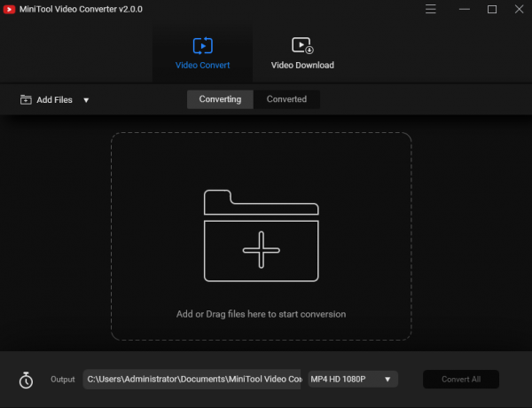Click the Video Download icon
The image size is (532, 408).
[302, 45]
